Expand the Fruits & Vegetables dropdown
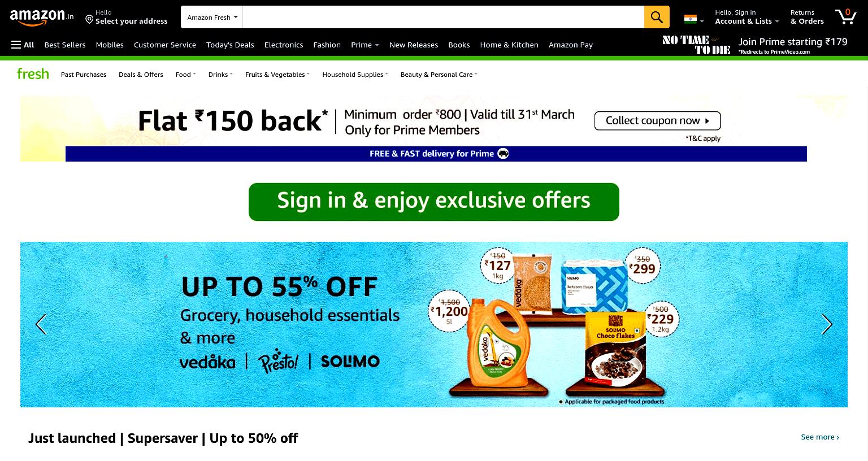The image size is (868, 461). point(277,75)
